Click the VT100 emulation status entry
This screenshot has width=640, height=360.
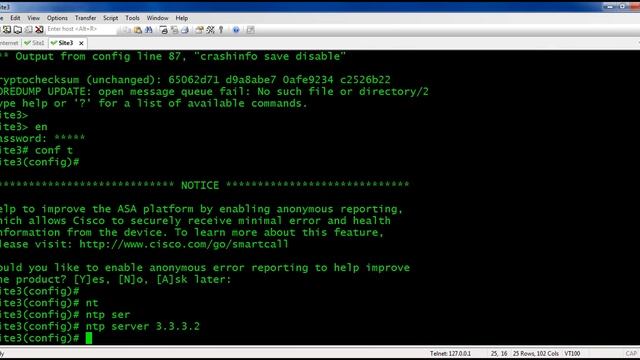pyautogui.click(x=572, y=353)
